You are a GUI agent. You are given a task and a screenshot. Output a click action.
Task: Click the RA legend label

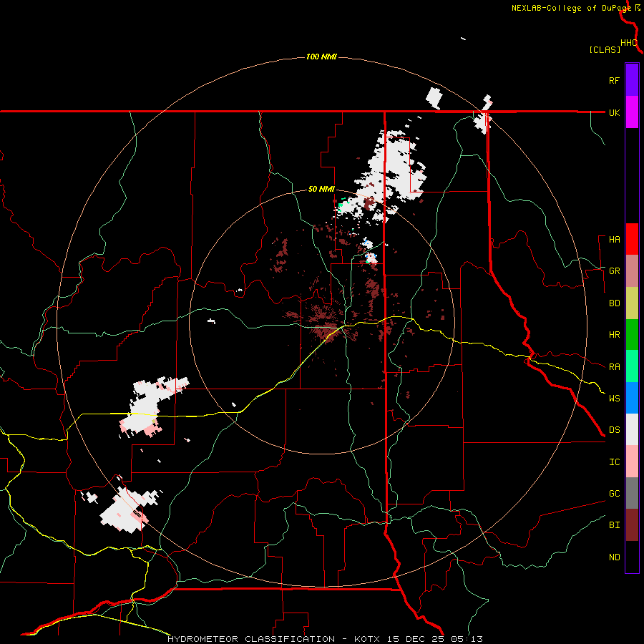pos(615,367)
